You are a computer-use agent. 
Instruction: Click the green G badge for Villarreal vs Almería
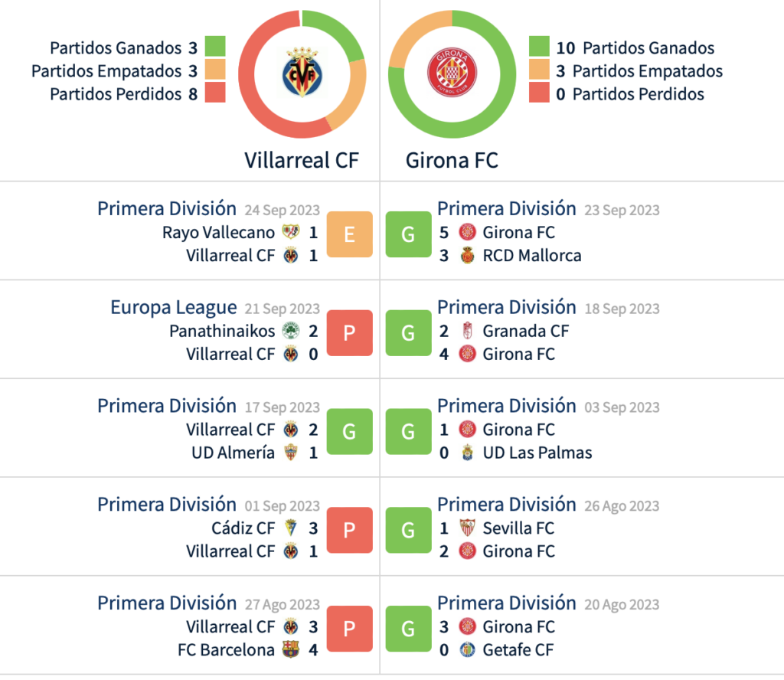click(349, 431)
